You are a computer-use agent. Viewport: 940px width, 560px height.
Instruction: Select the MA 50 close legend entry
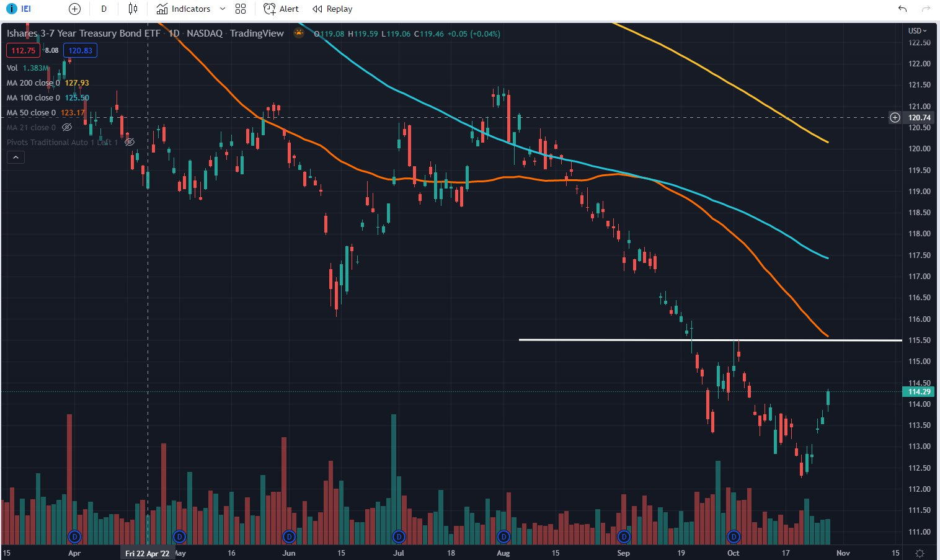click(x=31, y=112)
